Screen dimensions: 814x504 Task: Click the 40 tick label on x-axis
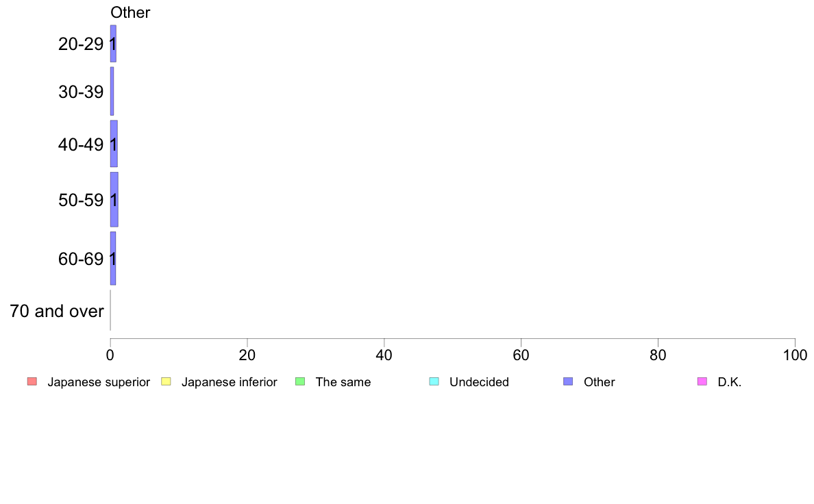coord(384,355)
